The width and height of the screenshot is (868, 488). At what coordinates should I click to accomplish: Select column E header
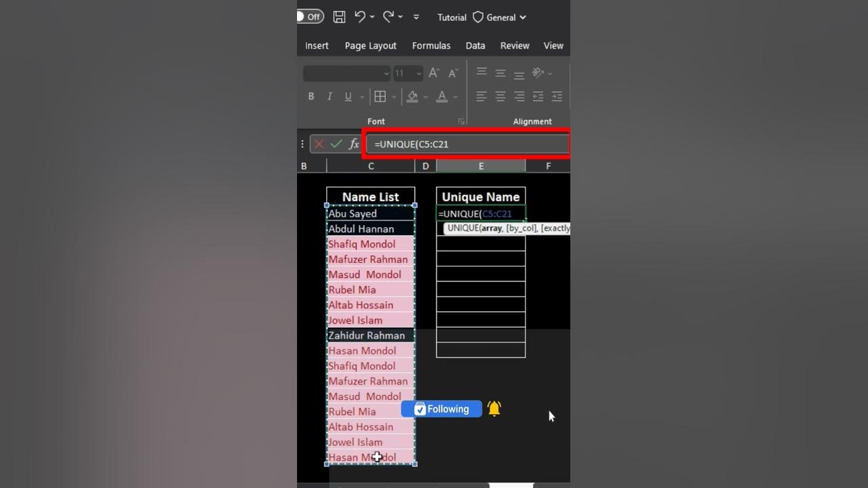481,166
